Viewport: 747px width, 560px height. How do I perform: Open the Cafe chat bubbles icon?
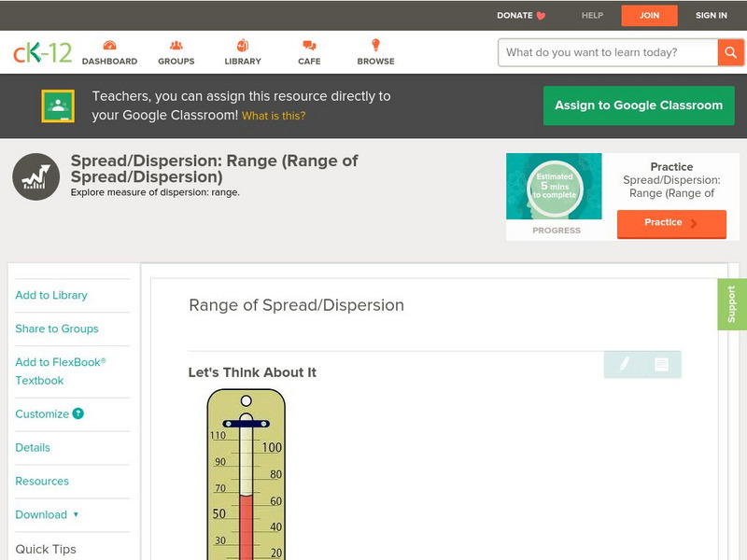click(309, 46)
